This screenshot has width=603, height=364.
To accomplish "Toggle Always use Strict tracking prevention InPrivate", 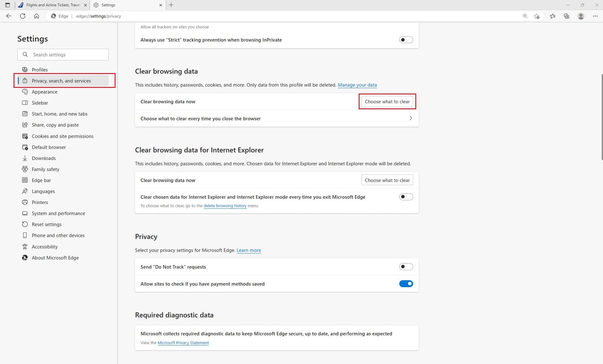I will tap(406, 40).
